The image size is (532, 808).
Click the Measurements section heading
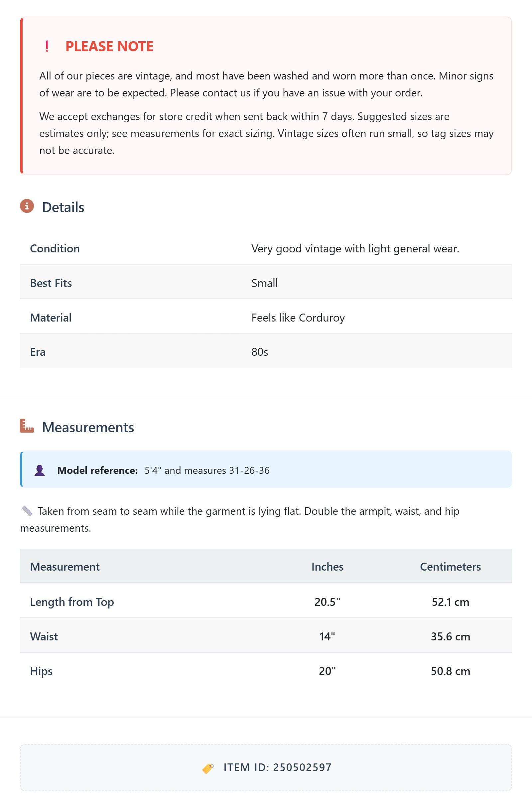point(88,427)
